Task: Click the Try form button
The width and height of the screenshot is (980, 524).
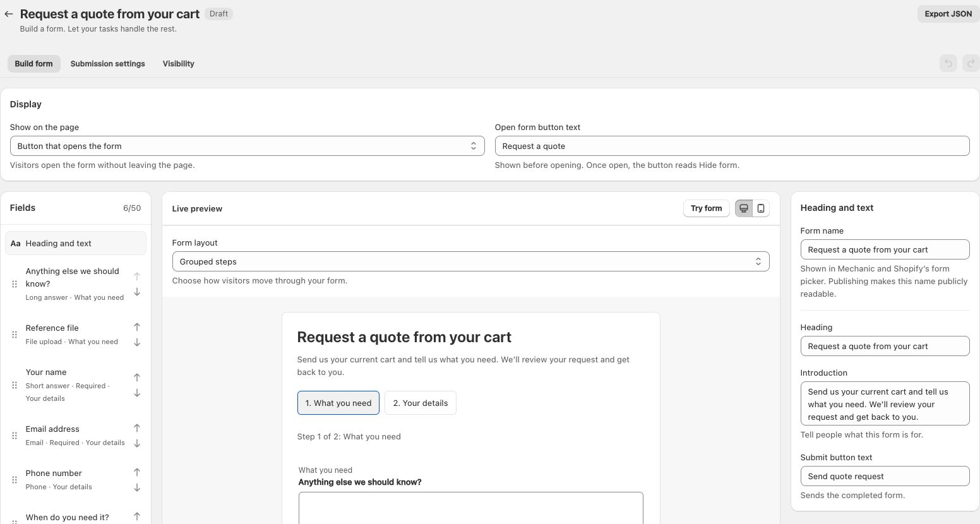Action: tap(706, 208)
